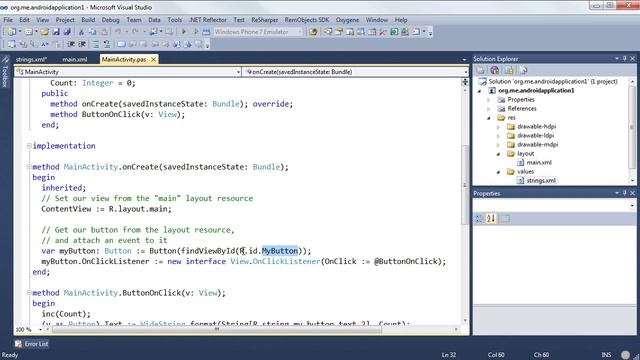Click Show All Files in Solution Explorer
Viewport: 640px width, 360px height.
coord(495,70)
